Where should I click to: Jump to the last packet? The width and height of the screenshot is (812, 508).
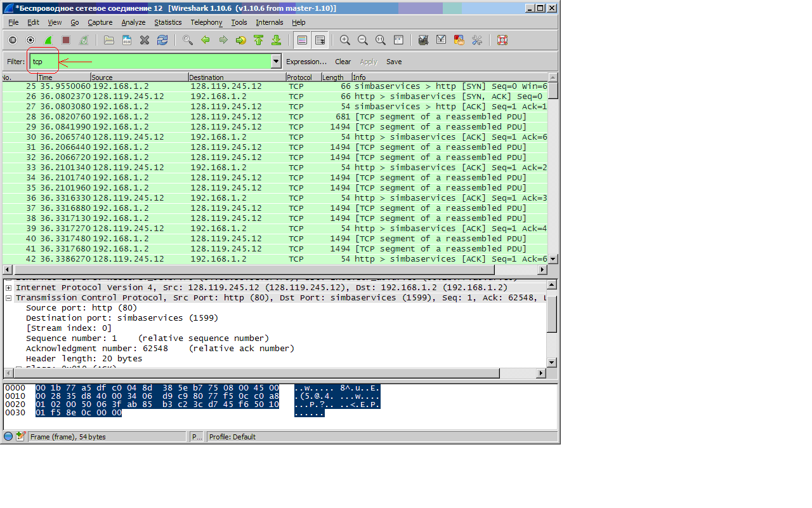point(276,40)
